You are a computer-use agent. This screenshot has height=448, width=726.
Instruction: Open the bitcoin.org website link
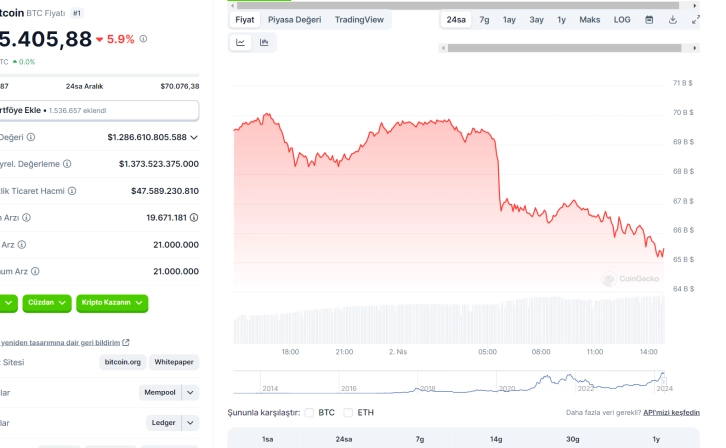click(122, 361)
